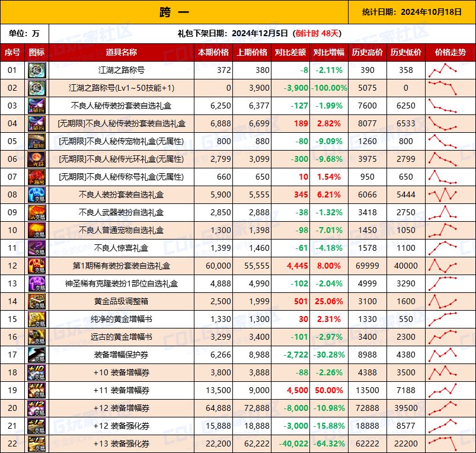
Task: Click the historical low 39500 in row 20
Action: point(406,408)
